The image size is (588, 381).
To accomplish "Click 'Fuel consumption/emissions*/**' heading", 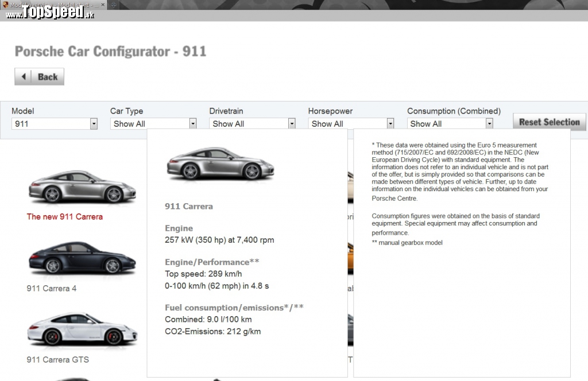I will click(x=234, y=308).
